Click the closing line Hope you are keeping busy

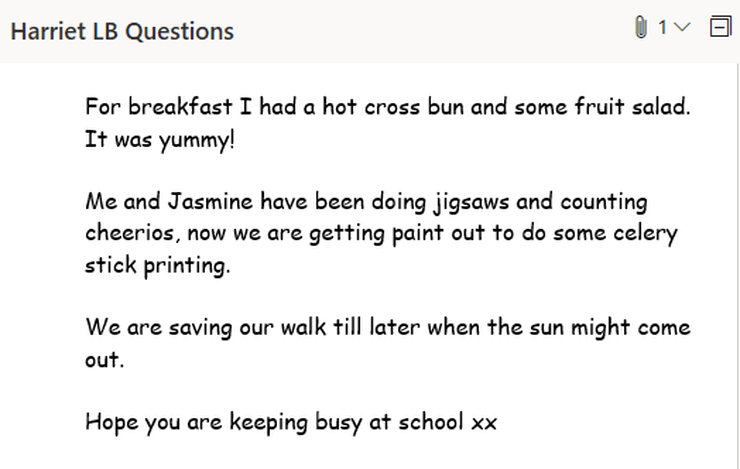click(x=291, y=422)
